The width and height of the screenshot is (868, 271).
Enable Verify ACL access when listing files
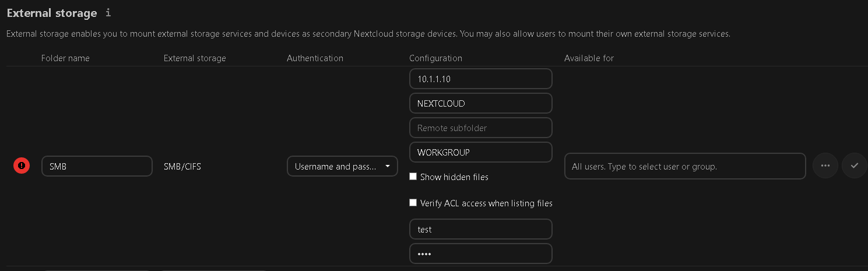[413, 203]
